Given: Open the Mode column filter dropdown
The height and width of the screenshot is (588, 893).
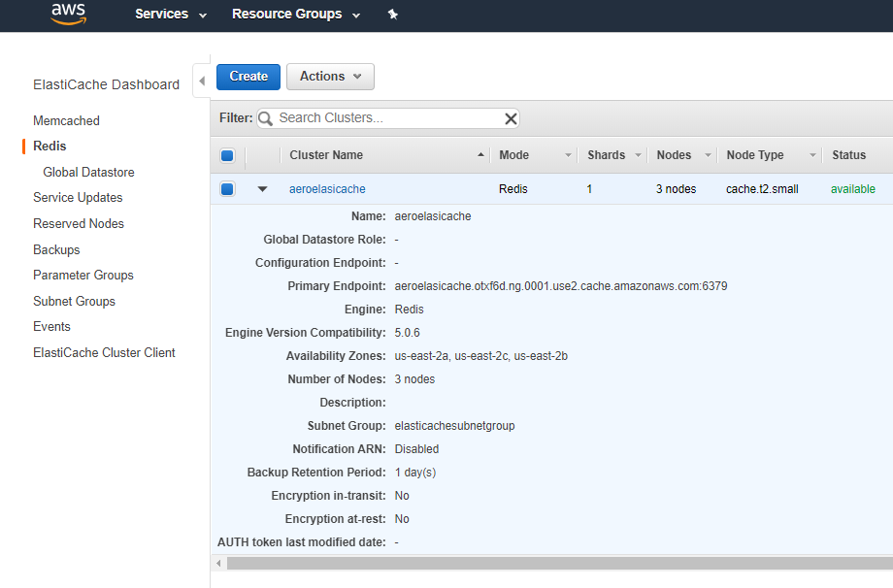Looking at the screenshot, I should (568, 155).
